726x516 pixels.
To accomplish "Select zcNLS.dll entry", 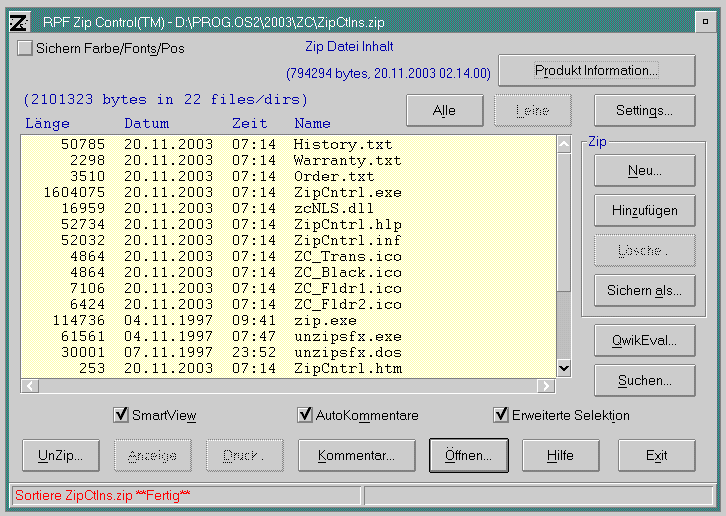I will (288, 208).
